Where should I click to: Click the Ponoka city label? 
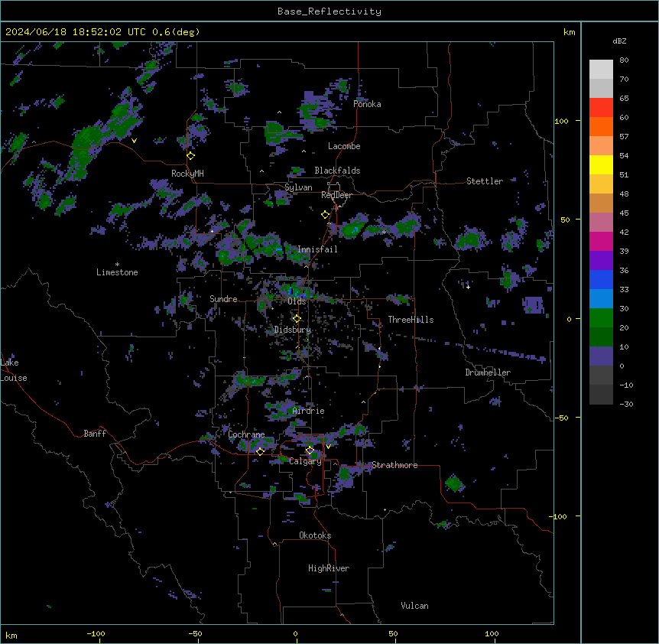coord(367,104)
